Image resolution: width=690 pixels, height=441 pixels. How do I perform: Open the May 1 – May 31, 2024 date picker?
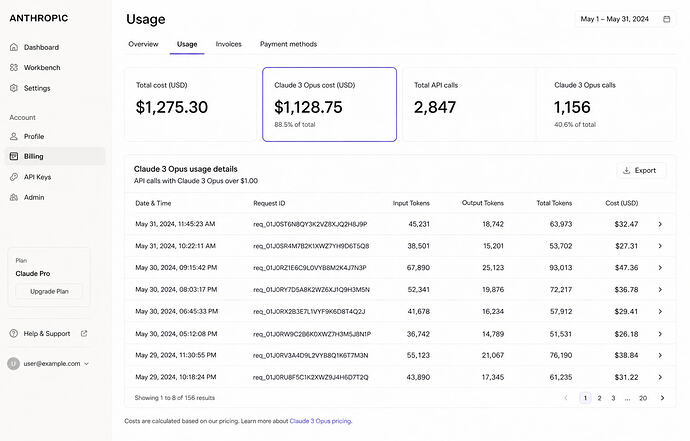(625, 19)
